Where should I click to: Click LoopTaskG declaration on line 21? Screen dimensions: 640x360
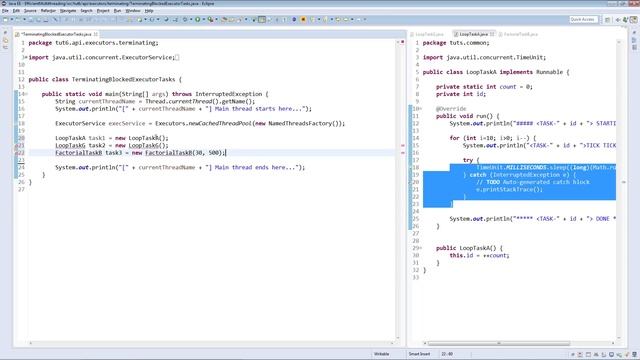click(x=70, y=145)
